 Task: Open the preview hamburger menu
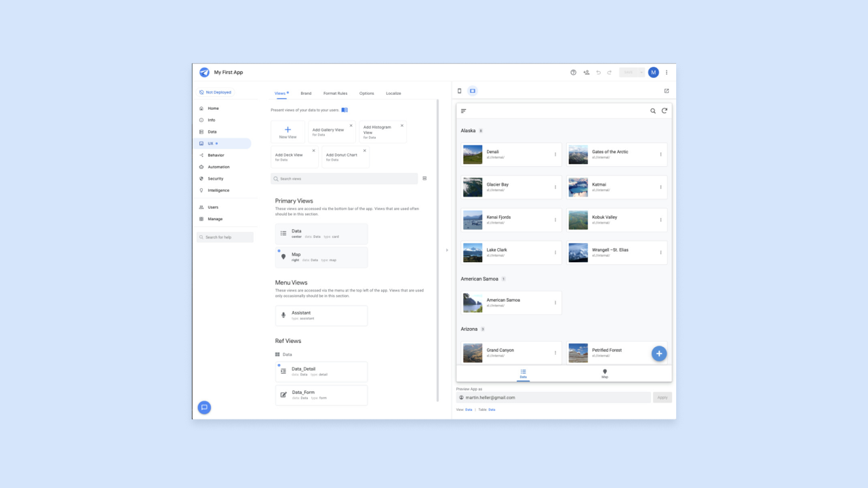coord(464,111)
